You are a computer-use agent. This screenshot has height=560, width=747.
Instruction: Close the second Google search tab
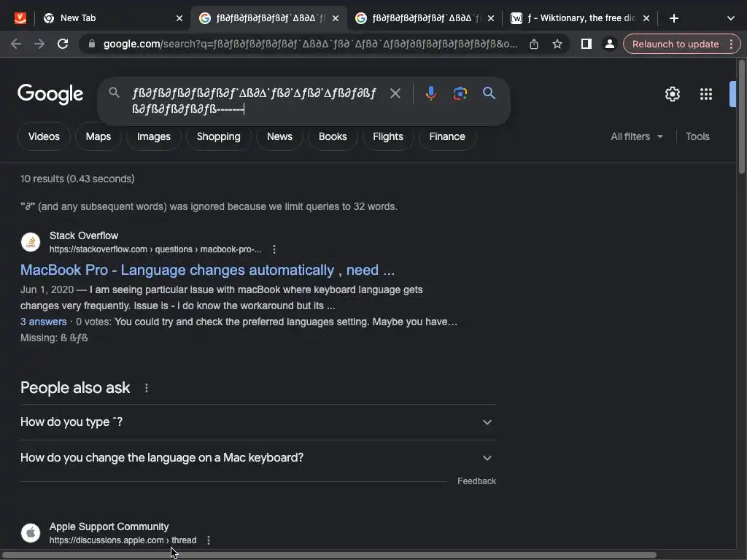[x=491, y=18]
